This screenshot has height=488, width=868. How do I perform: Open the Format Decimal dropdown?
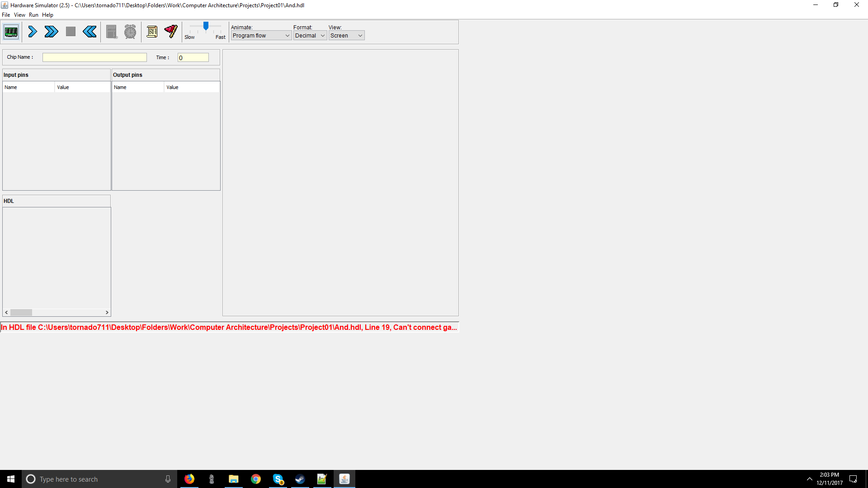[310, 36]
